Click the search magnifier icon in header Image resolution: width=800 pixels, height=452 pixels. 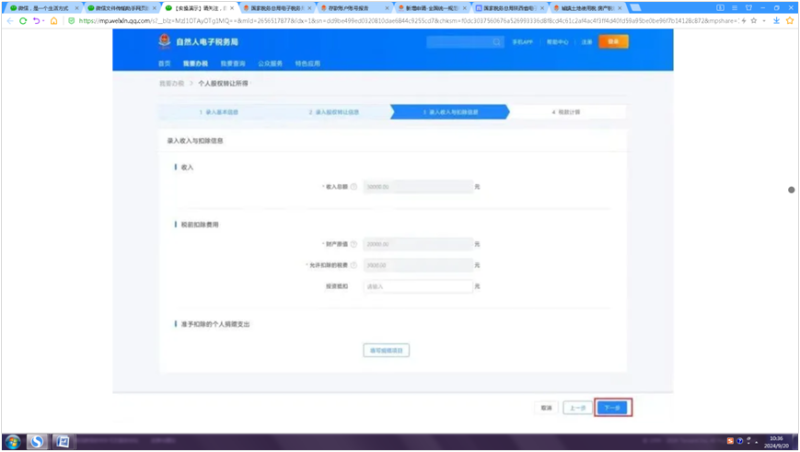tap(500, 42)
